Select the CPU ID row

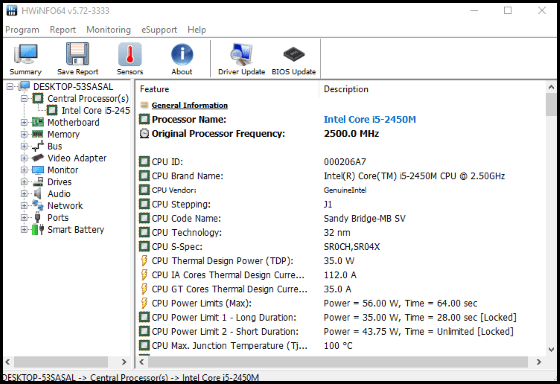[x=342, y=162]
